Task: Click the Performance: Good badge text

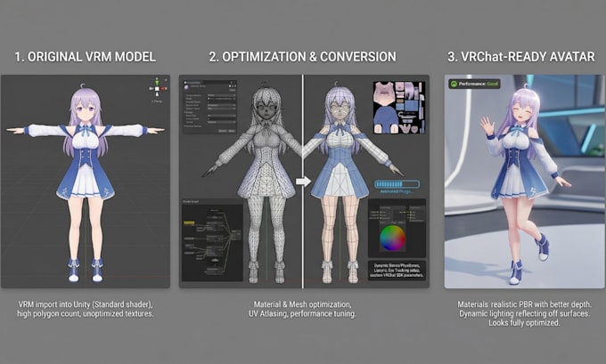Action: click(x=479, y=84)
